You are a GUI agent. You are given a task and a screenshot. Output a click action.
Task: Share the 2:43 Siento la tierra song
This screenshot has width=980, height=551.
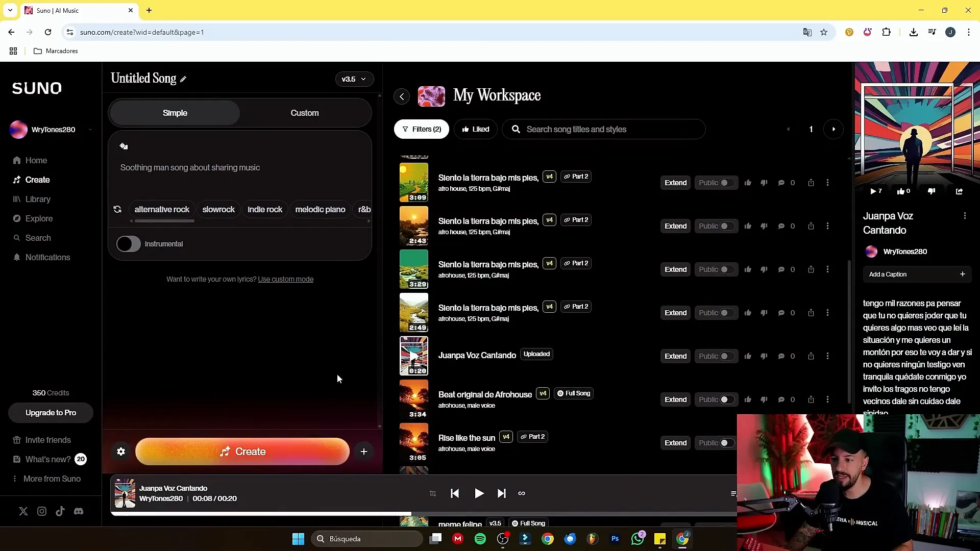click(x=811, y=226)
